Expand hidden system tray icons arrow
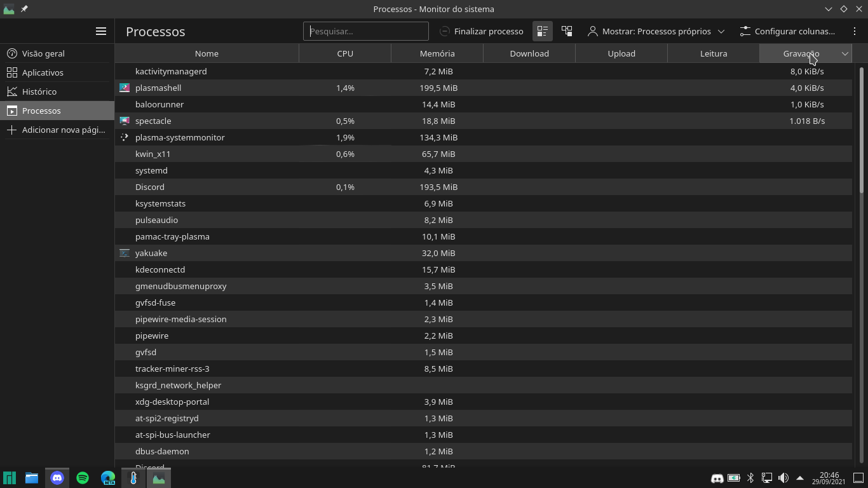868x488 pixels. 800,478
